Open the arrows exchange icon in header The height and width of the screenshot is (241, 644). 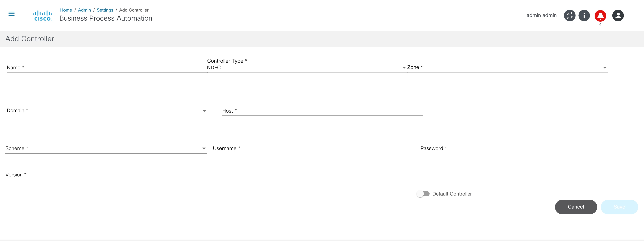570,16
